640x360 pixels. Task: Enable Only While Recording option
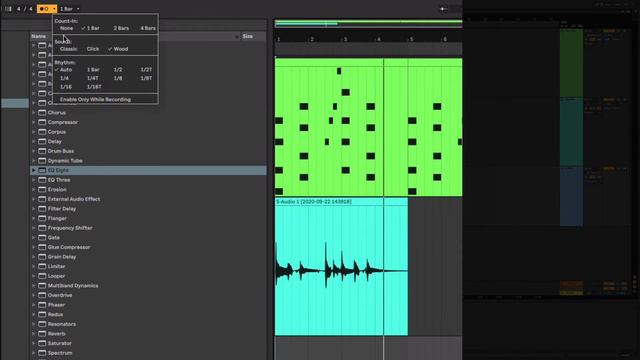(95, 100)
